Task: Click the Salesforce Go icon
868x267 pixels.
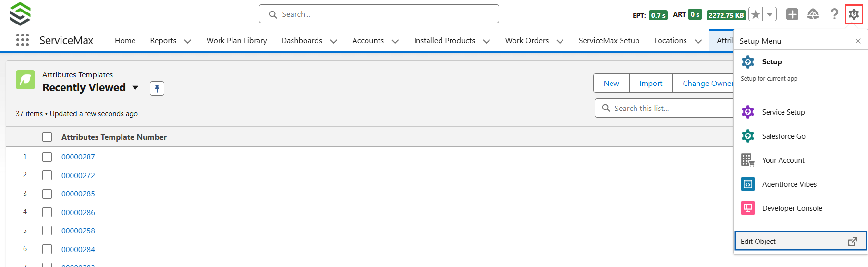Action: 748,136
